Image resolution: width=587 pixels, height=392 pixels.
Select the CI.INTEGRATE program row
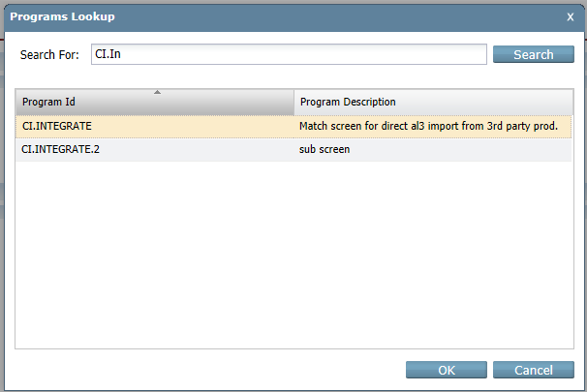(x=56, y=126)
